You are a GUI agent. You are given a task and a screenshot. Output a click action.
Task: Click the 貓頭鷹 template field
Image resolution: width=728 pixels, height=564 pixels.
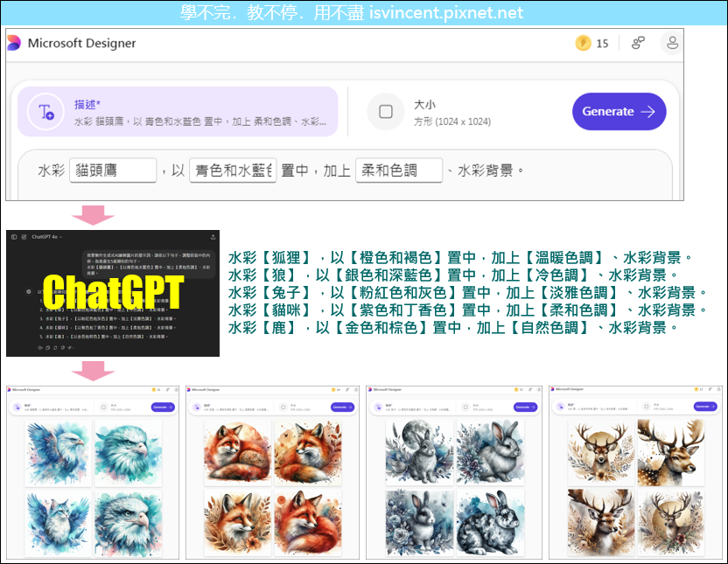[x=113, y=171]
